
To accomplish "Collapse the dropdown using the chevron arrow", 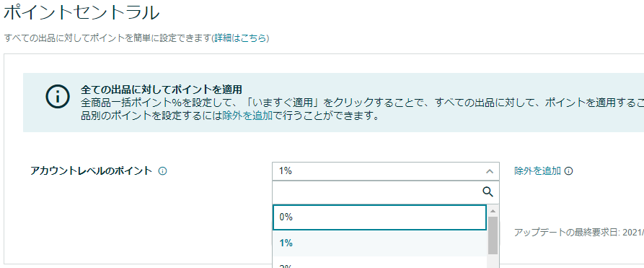I will tap(489, 171).
